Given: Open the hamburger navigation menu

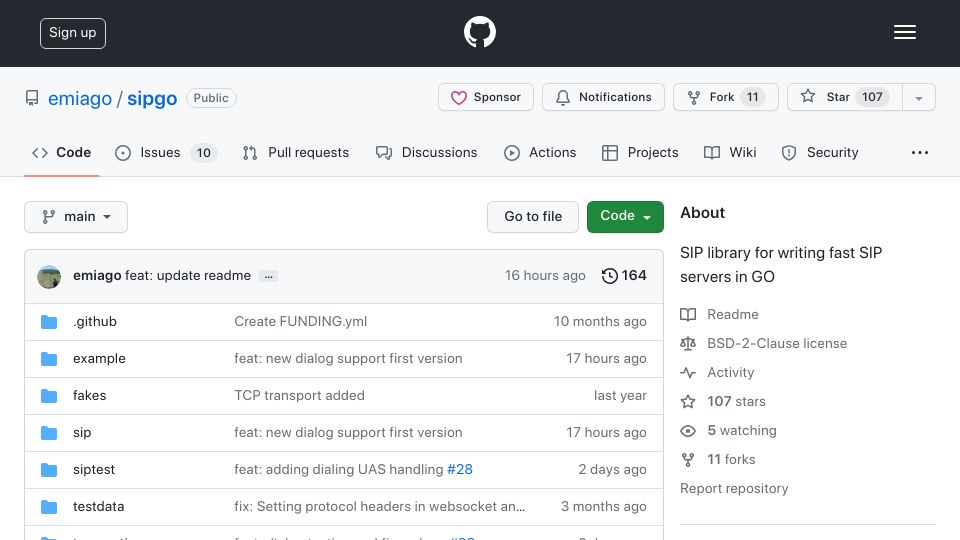Looking at the screenshot, I should 904,32.
